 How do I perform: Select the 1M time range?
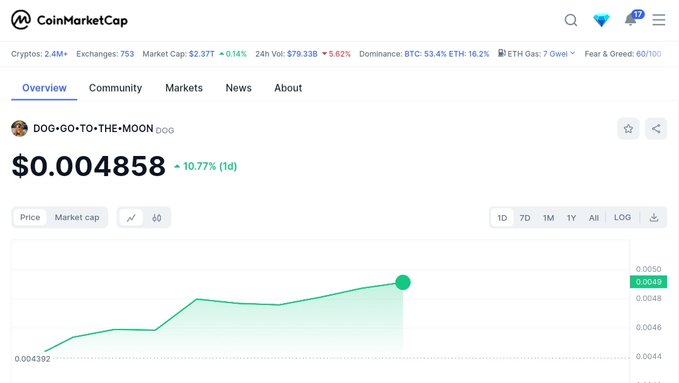tap(549, 217)
